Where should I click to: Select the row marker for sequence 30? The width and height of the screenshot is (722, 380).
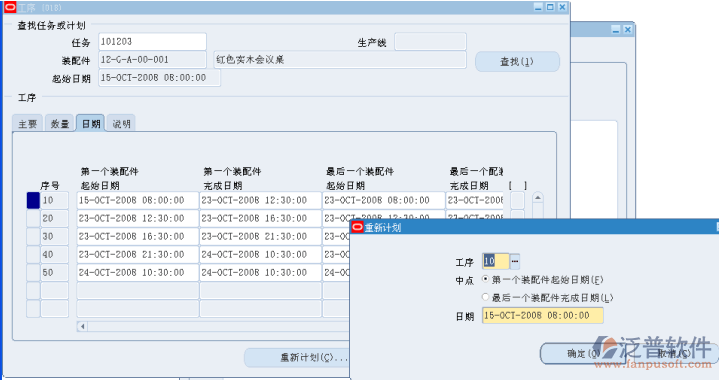pos(33,236)
